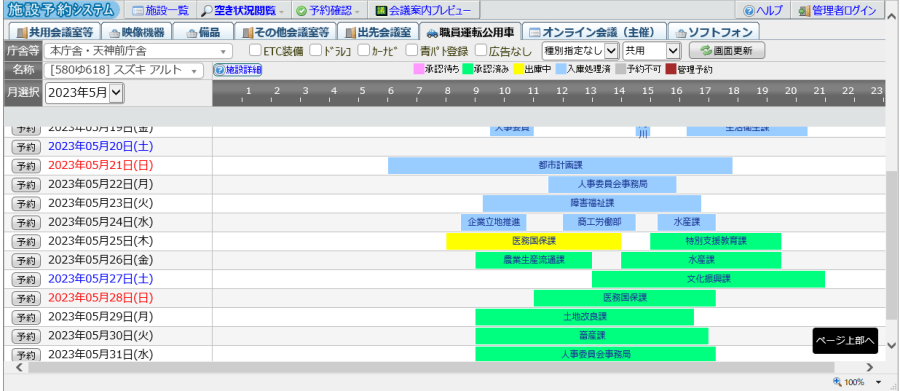Screen dimensions: 900x391
Task: Click 予約 button for 2023年05月22日(月)
Action: pos(26,185)
